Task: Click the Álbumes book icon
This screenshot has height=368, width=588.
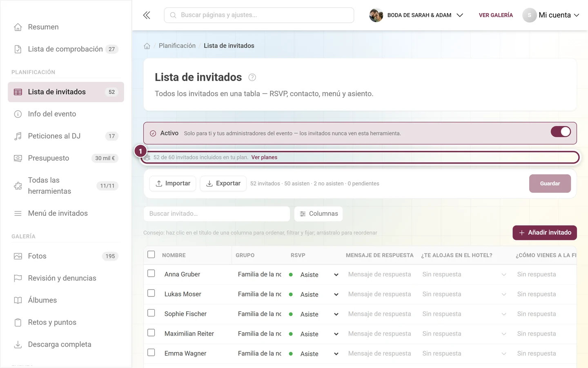Action: pos(18,301)
